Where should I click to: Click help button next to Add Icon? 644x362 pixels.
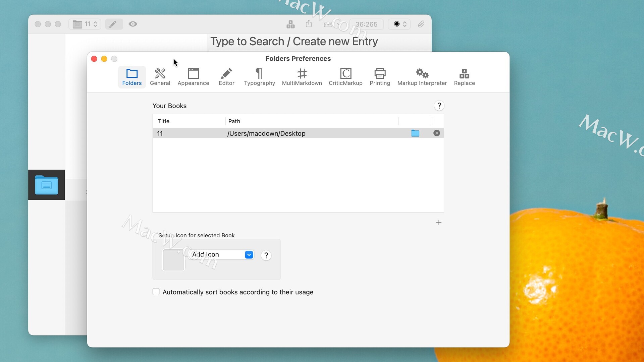click(266, 255)
